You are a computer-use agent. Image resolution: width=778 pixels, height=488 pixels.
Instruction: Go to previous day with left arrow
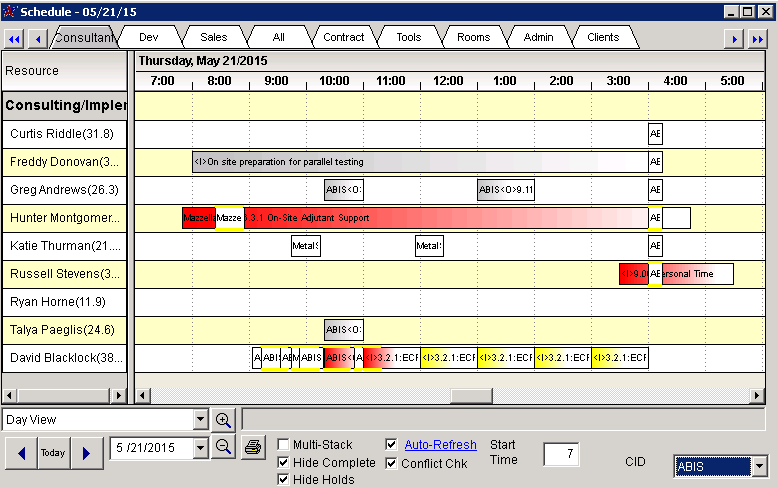point(20,453)
